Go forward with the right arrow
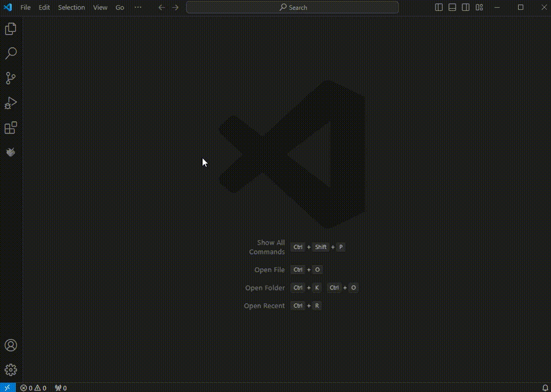The image size is (551, 392). [175, 7]
